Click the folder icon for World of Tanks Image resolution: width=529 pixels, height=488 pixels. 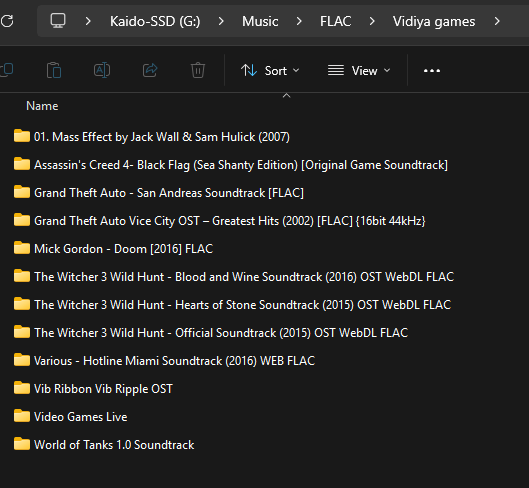(22, 444)
